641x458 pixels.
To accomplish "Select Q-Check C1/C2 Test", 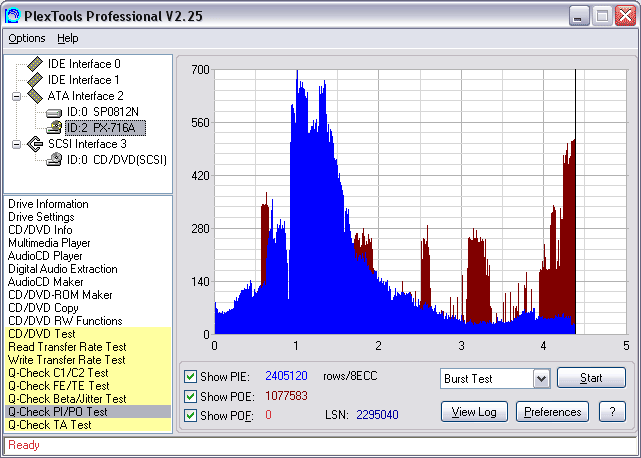I will (x=88, y=373).
